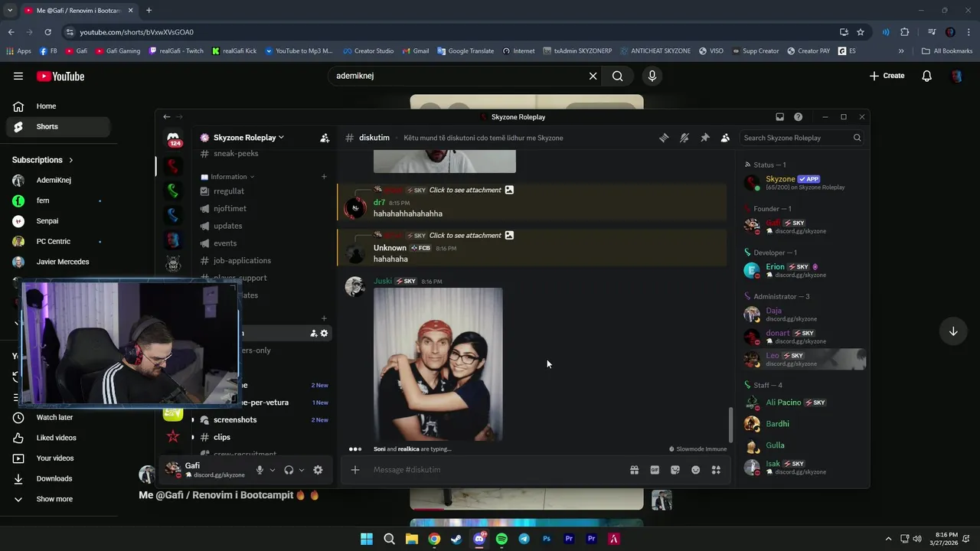Click Juski username in chat
This screenshot has width=980, height=551.
point(383,281)
